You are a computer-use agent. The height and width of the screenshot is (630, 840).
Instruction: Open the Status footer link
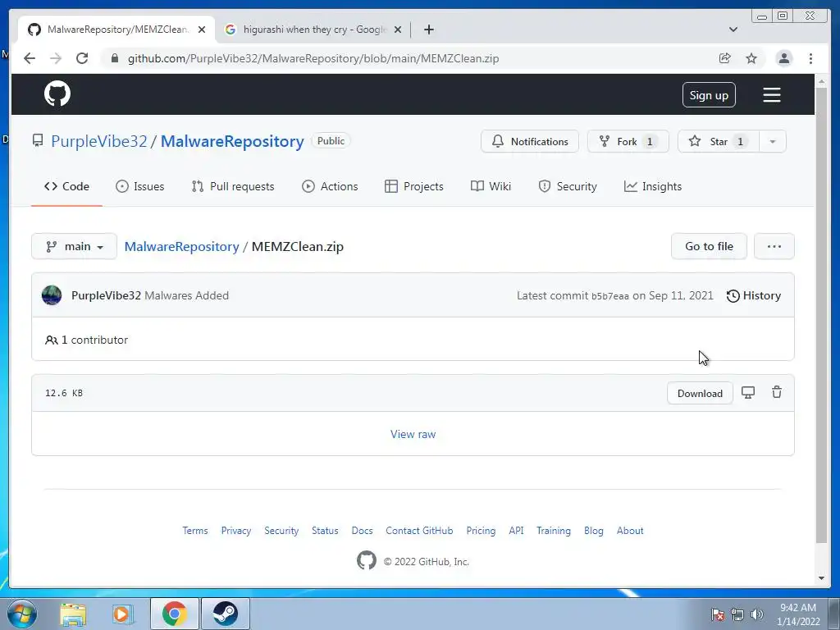tap(325, 531)
